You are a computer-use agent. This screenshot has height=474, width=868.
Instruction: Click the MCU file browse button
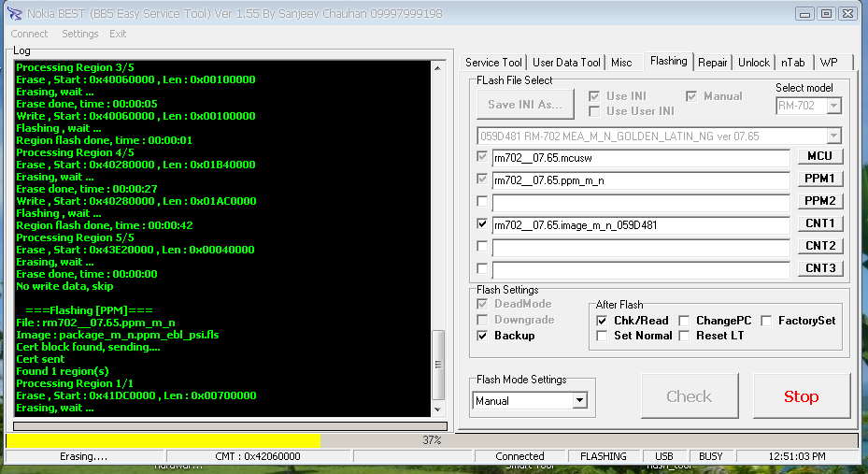tap(819, 156)
